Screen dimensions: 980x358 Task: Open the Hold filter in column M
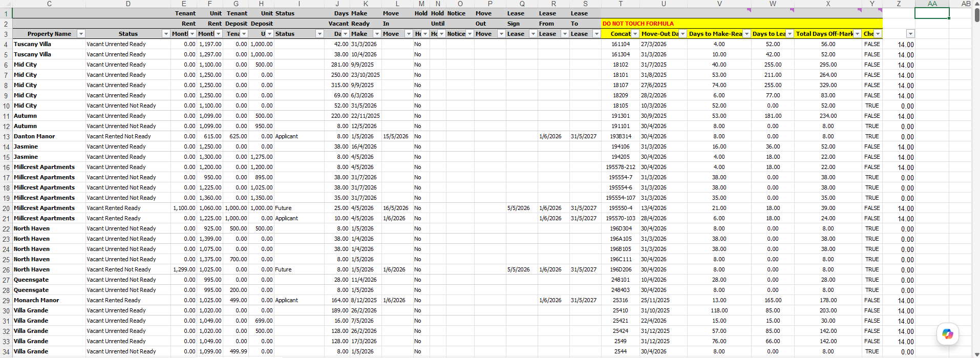point(425,34)
